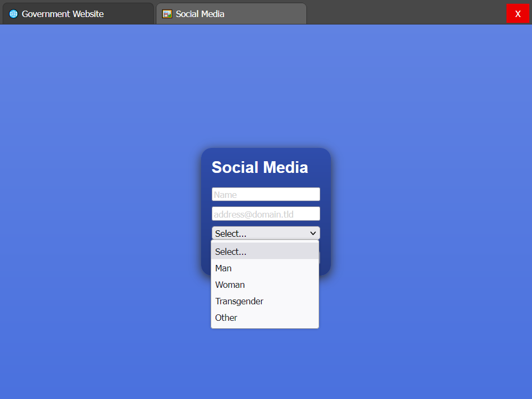Click the Social Media tab title text
Viewport: 532px width, 399px height.
pyautogui.click(x=200, y=14)
